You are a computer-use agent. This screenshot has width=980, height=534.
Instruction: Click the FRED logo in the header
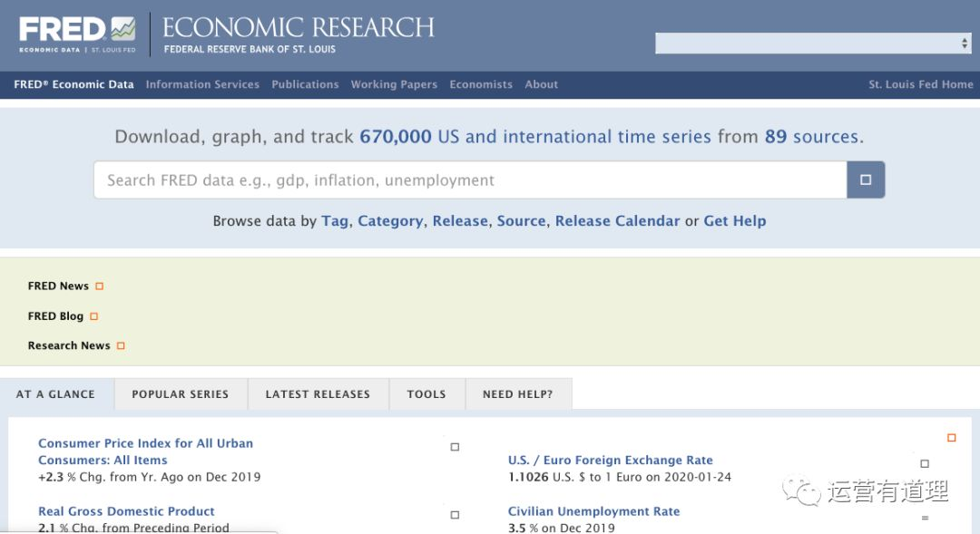point(77,34)
